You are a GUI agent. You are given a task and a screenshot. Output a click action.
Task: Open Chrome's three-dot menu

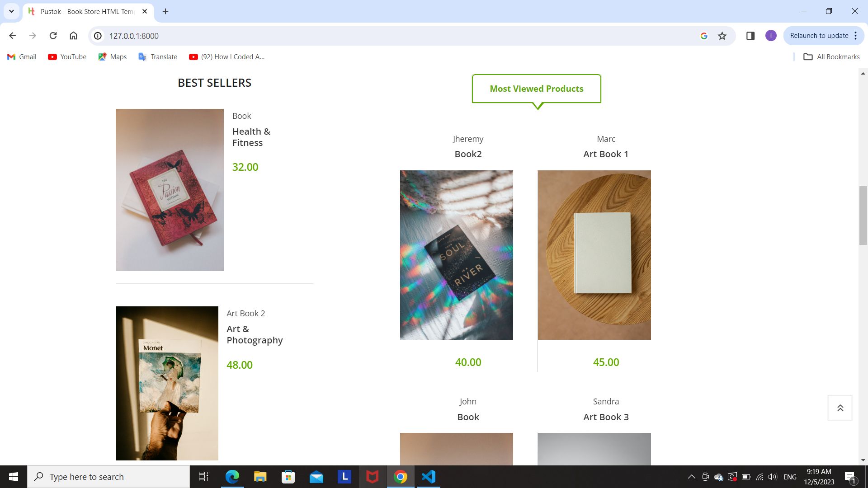coord(855,36)
